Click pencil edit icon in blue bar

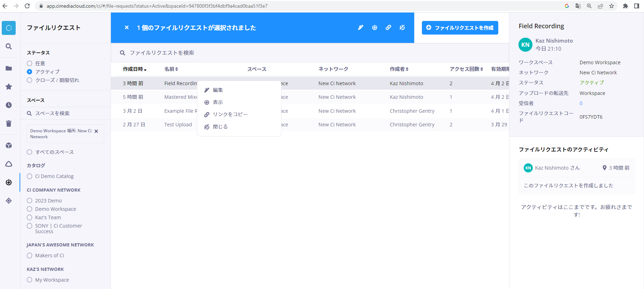pos(361,28)
